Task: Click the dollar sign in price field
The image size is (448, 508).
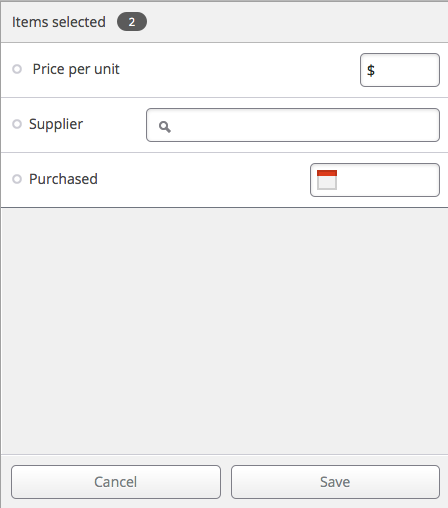Action: 371,70
